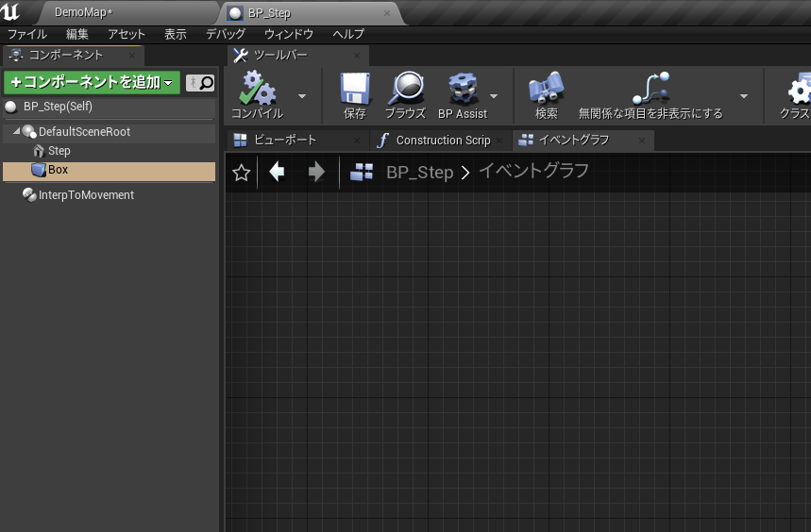
Task: Select the DefaultSceneRoot component row
Action: (110, 132)
